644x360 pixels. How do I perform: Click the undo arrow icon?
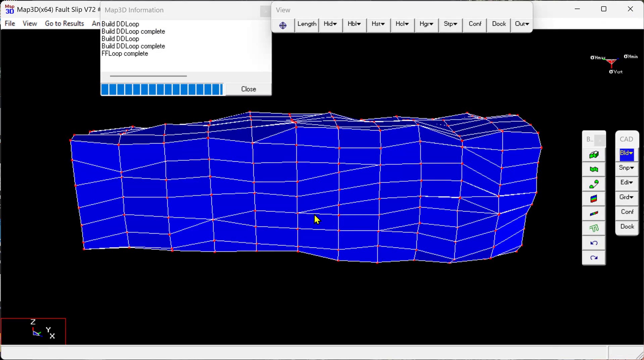(x=594, y=243)
